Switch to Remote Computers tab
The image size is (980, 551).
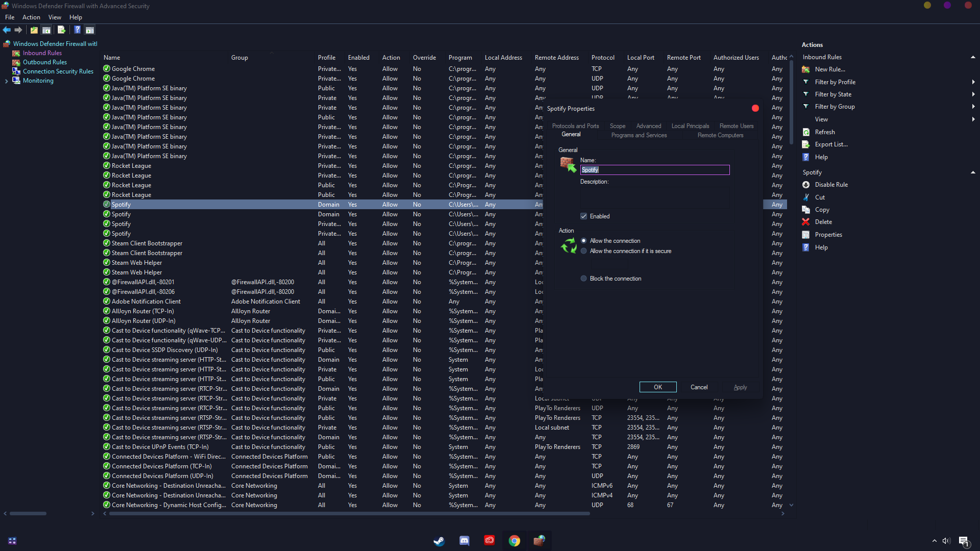coord(720,135)
